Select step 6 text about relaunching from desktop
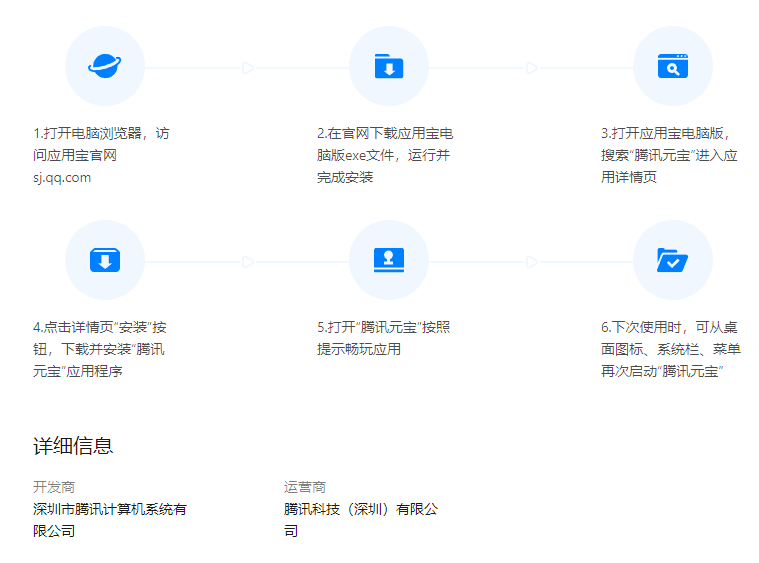759x563 pixels. 671,349
